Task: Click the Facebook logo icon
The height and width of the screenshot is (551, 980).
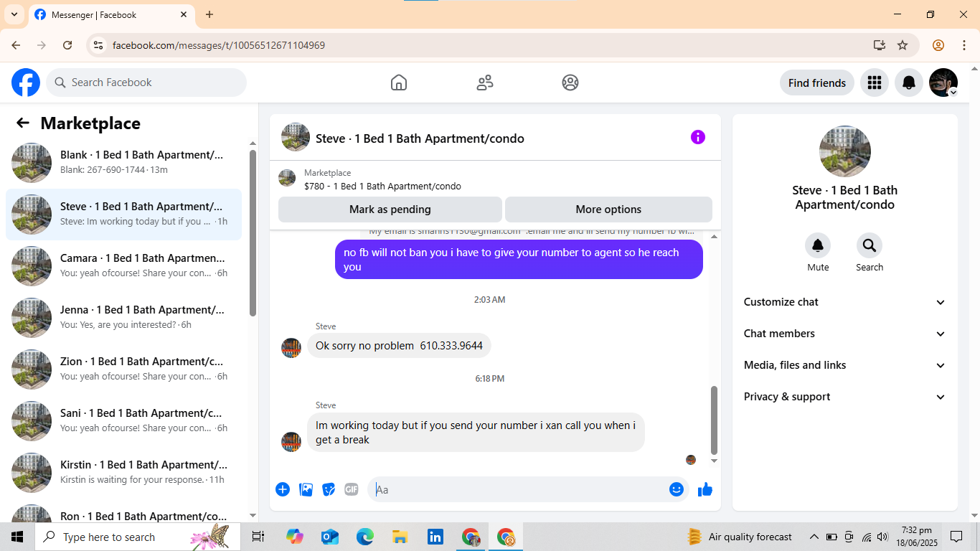Action: click(26, 83)
